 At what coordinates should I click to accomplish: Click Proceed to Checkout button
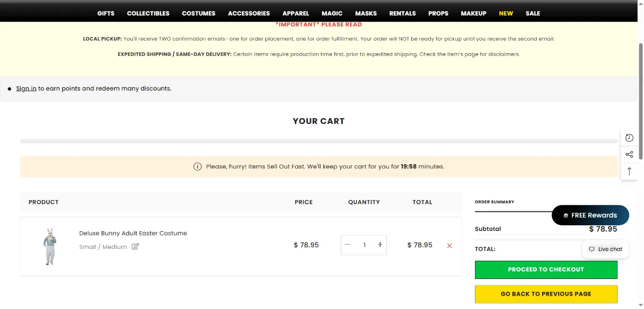[546, 269]
